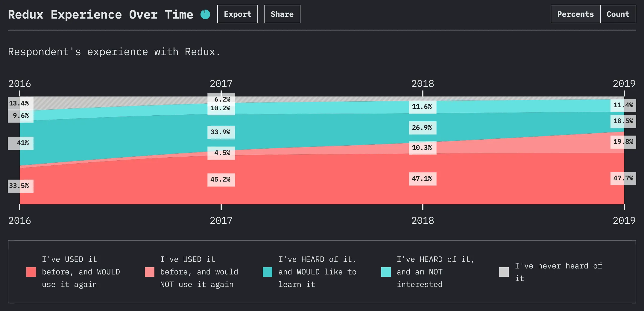Click the 2019 label on the bottom axis
Image resolution: width=644 pixels, height=311 pixels.
pos(624,221)
